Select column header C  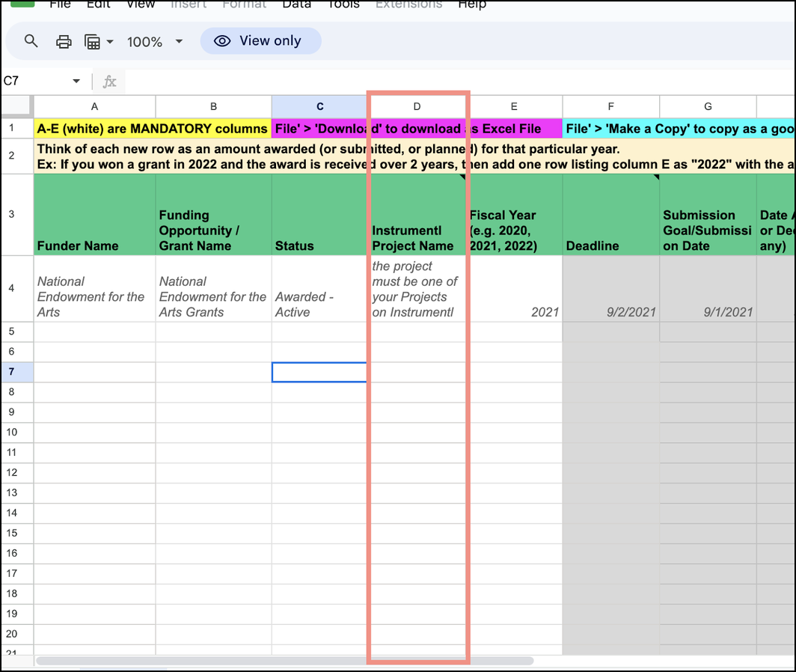tap(319, 106)
